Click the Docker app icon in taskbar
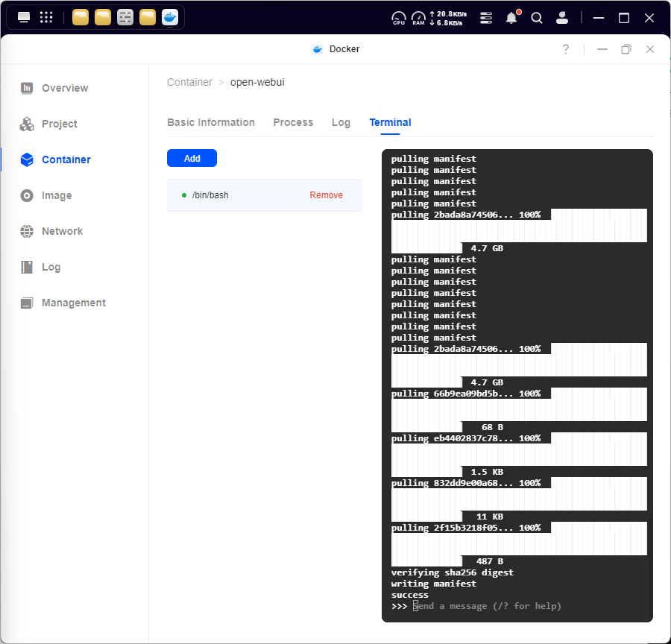This screenshot has height=644, width=671. pyautogui.click(x=170, y=17)
